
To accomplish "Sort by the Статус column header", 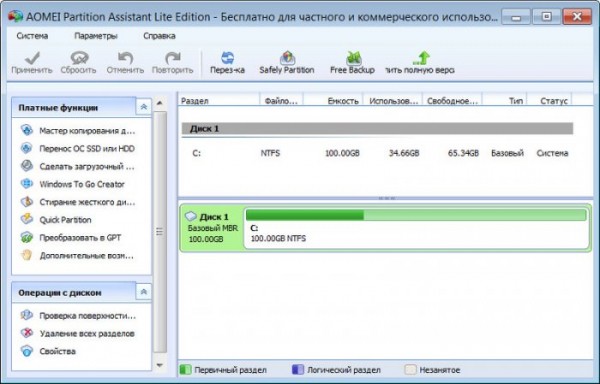I will pyautogui.click(x=549, y=101).
